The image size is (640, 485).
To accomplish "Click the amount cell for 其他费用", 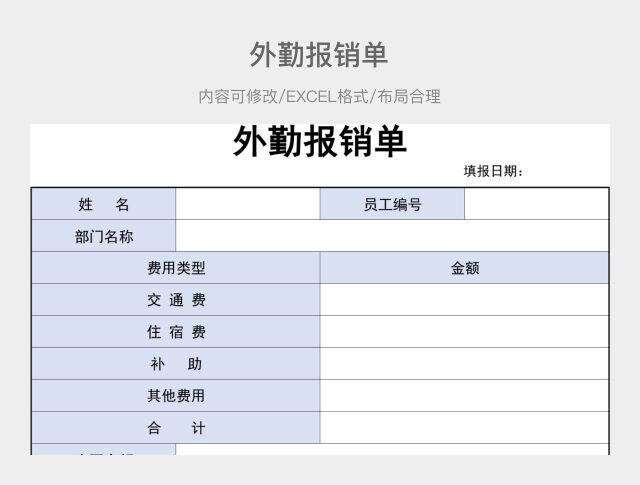I will point(465,396).
